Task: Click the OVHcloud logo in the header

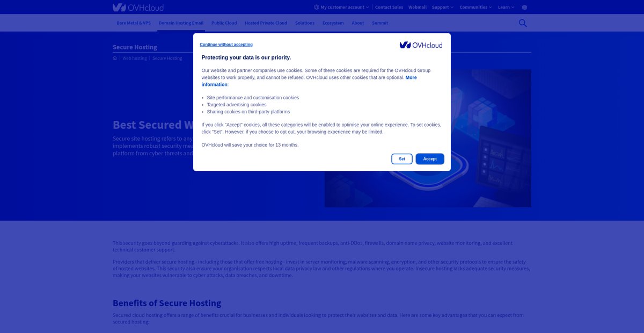Action: 138,8
